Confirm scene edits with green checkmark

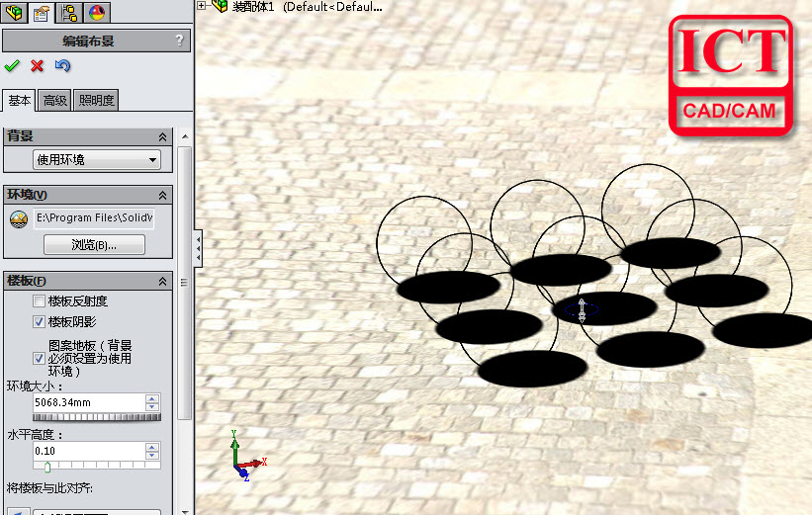click(12, 66)
